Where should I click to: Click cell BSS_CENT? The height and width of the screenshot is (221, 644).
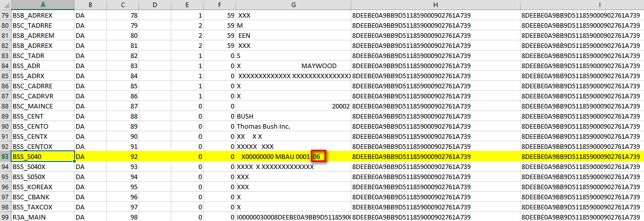tap(43, 117)
